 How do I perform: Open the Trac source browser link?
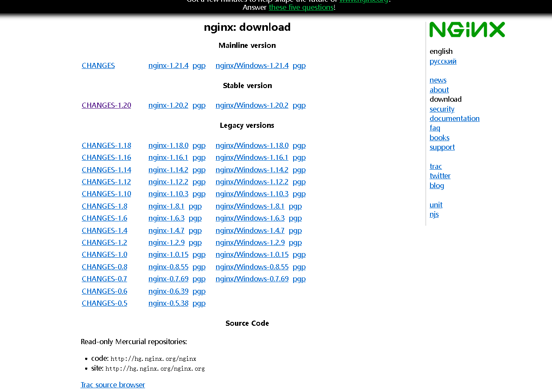[x=113, y=385]
